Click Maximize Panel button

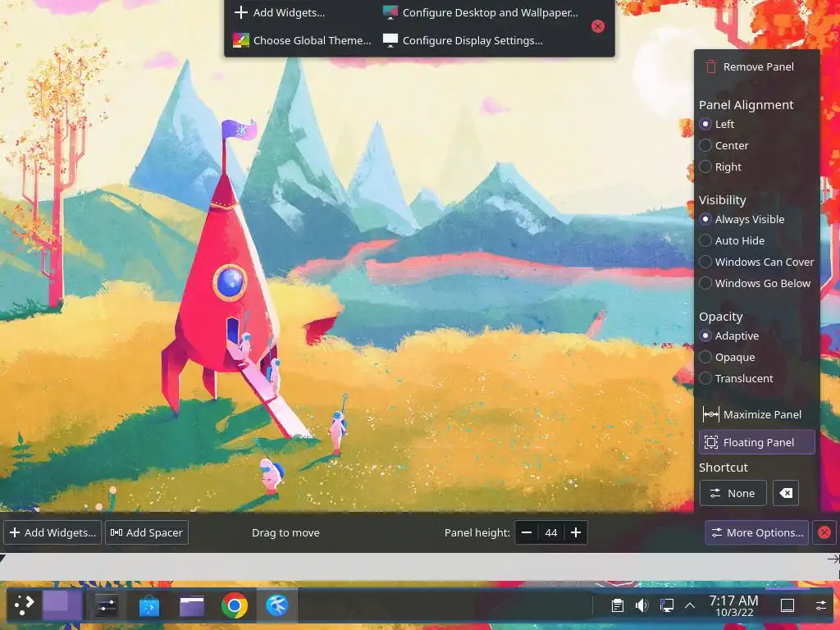757,414
